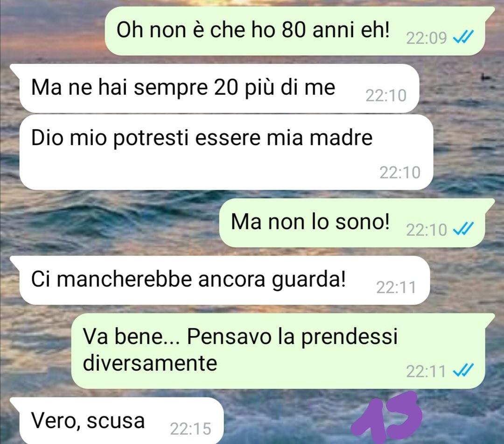Select message 'Ma ne hai sempre 20 più di me'
The image size is (504, 444).
[219, 88]
